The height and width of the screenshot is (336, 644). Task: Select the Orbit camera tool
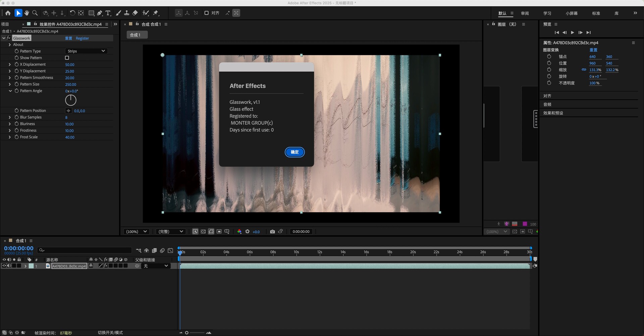coord(46,13)
